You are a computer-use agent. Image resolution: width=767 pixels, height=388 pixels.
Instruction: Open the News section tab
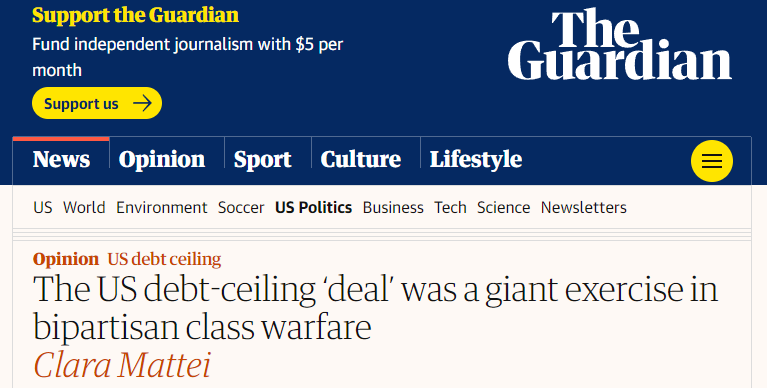tap(61, 160)
